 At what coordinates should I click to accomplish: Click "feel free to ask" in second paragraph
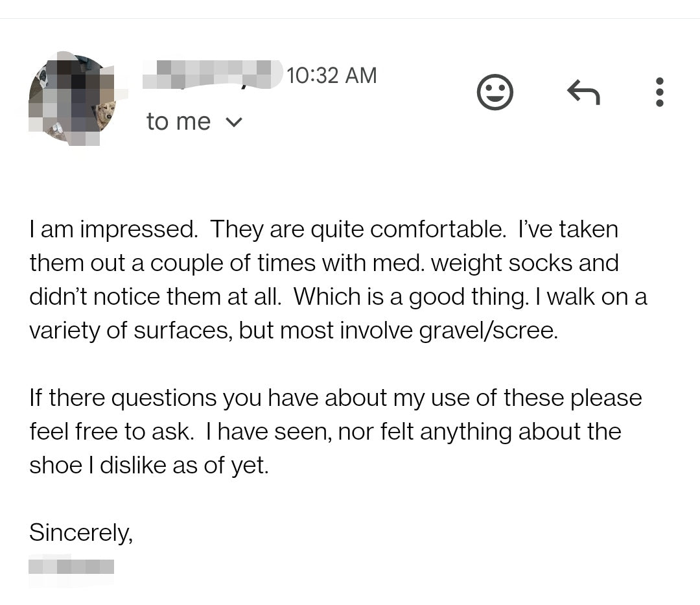point(111,431)
